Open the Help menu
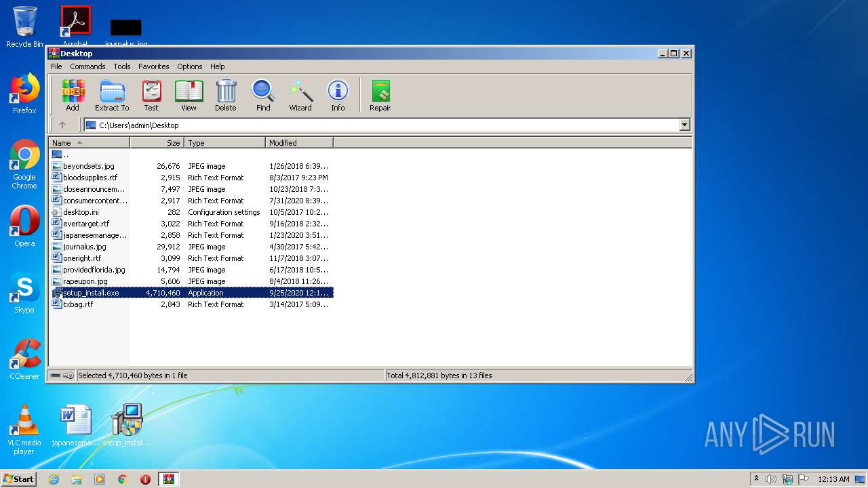868x488 pixels. (217, 66)
